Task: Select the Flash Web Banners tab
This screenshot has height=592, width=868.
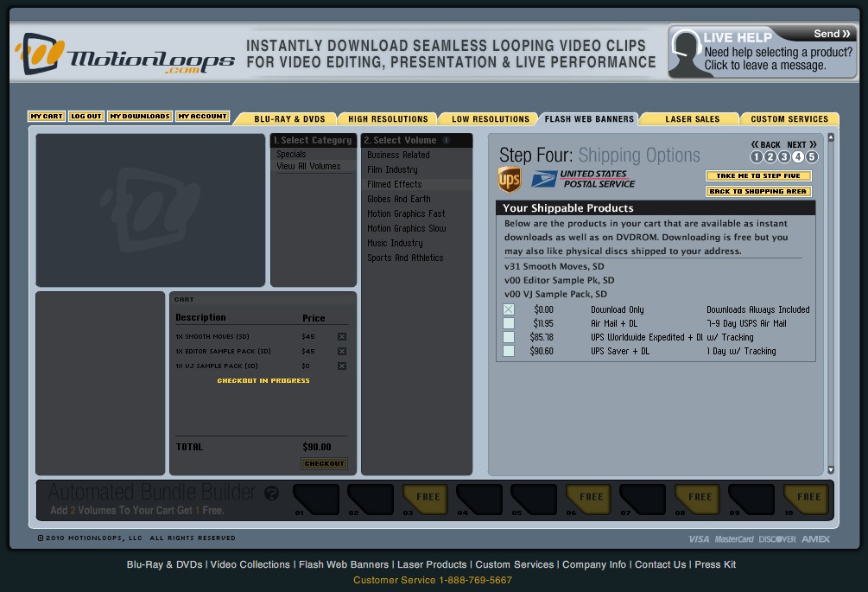Action: pos(589,119)
